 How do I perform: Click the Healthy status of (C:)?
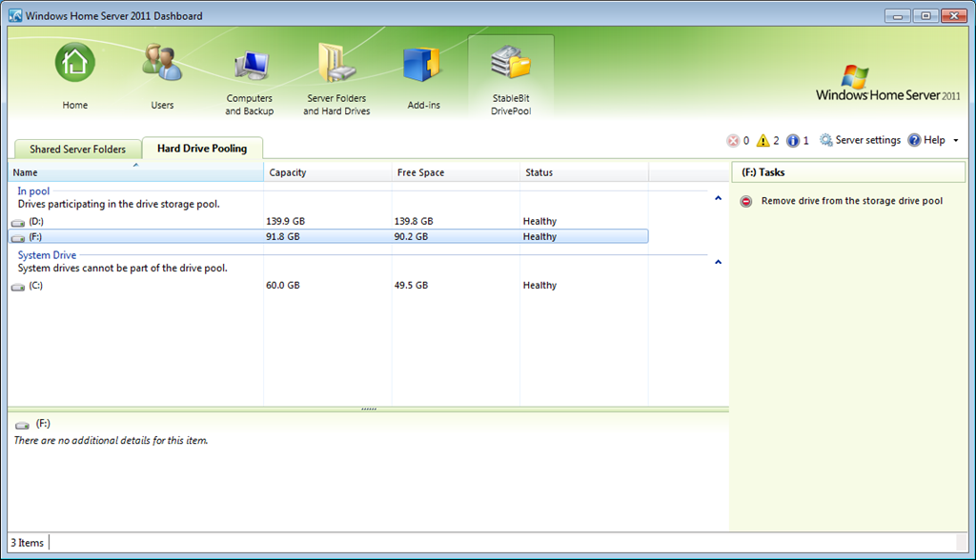coord(539,285)
